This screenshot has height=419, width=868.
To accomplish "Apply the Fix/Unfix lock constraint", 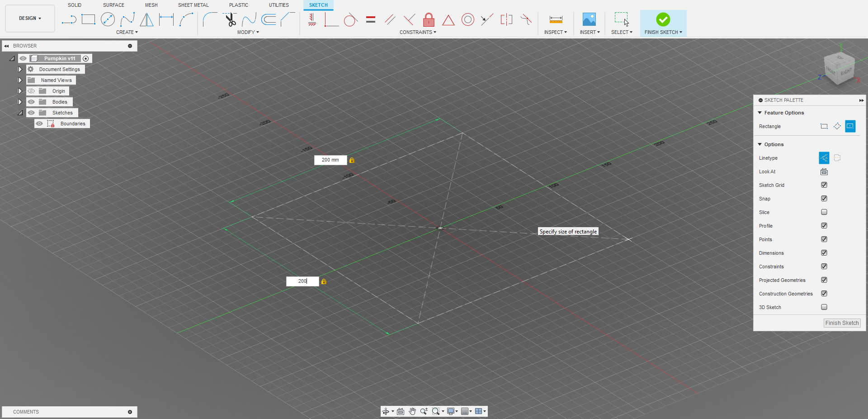I will pyautogui.click(x=429, y=19).
